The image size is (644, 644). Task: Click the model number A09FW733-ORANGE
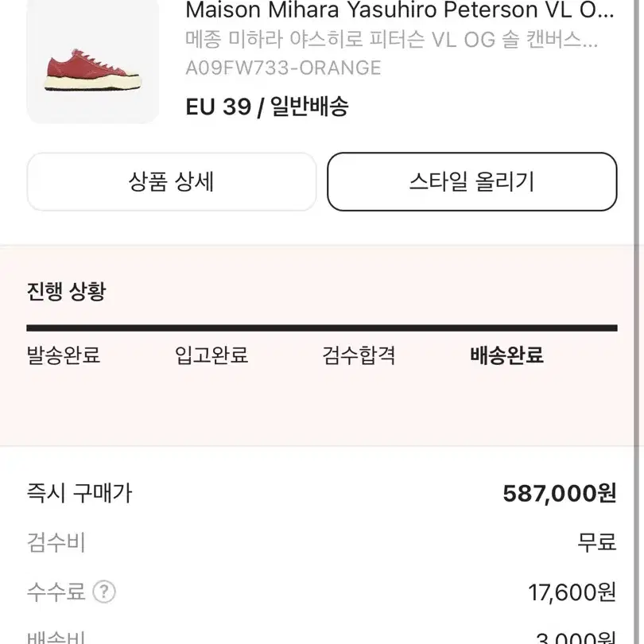(x=283, y=68)
